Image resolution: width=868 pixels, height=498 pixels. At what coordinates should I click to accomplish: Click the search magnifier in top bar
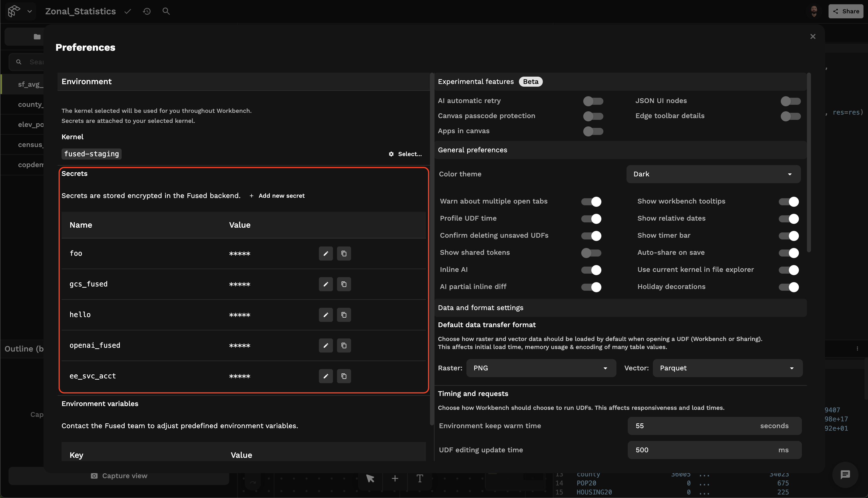(166, 11)
